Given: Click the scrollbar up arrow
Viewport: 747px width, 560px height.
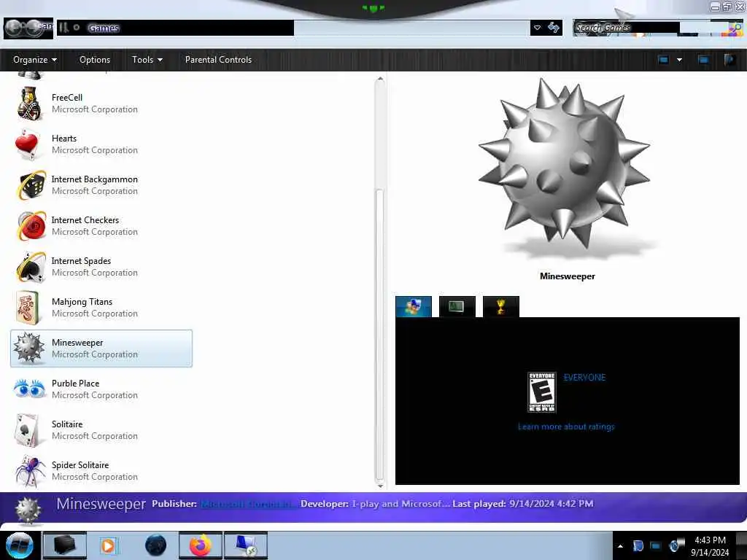Looking at the screenshot, I should 379,79.
